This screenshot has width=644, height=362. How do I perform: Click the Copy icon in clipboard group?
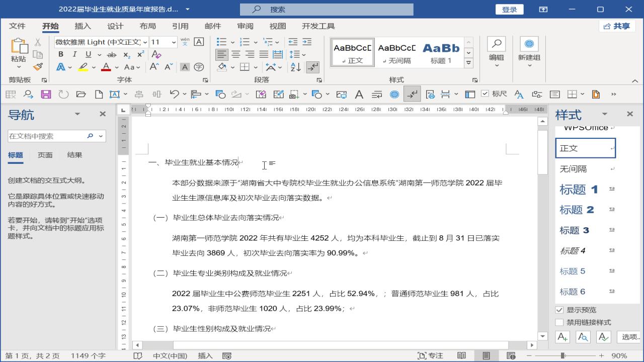[x=38, y=55]
